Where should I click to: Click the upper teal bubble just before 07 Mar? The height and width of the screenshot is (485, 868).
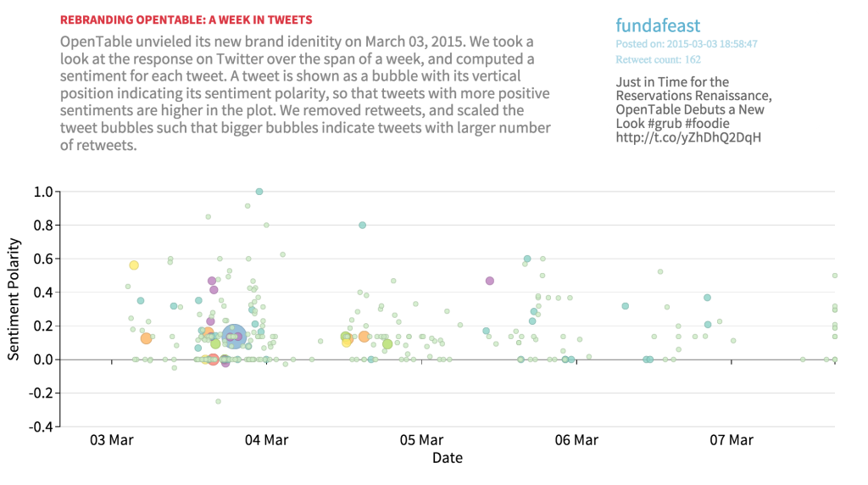pyautogui.click(x=707, y=298)
